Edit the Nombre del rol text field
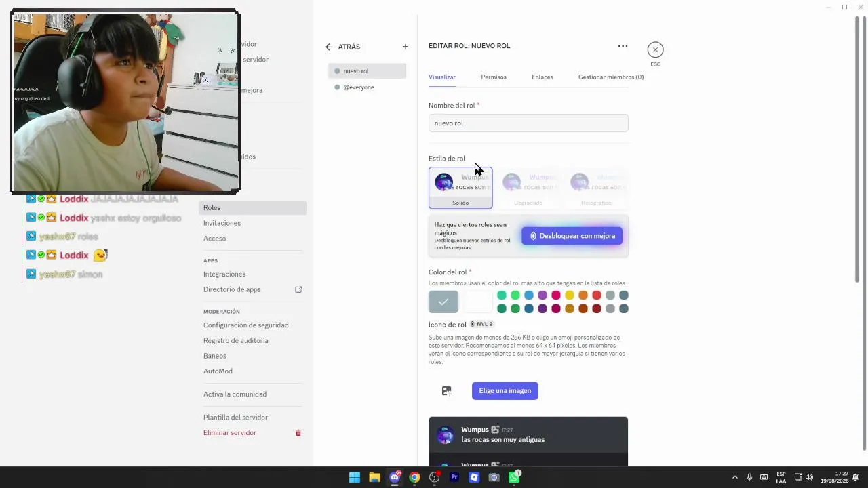 pyautogui.click(x=528, y=123)
